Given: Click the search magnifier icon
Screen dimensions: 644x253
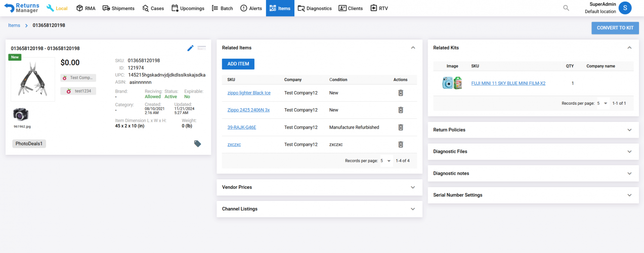Looking at the screenshot, I should click(566, 8).
